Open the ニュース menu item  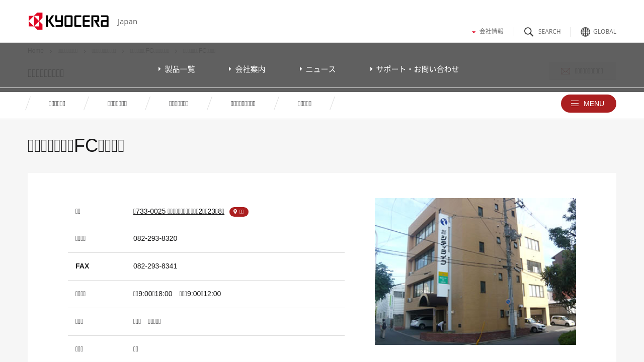tap(317, 69)
